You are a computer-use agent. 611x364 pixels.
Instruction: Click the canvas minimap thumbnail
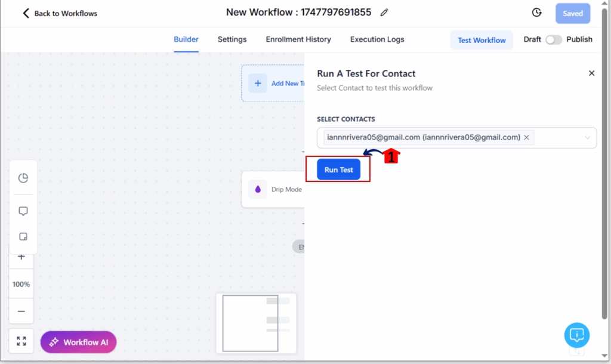(256, 323)
